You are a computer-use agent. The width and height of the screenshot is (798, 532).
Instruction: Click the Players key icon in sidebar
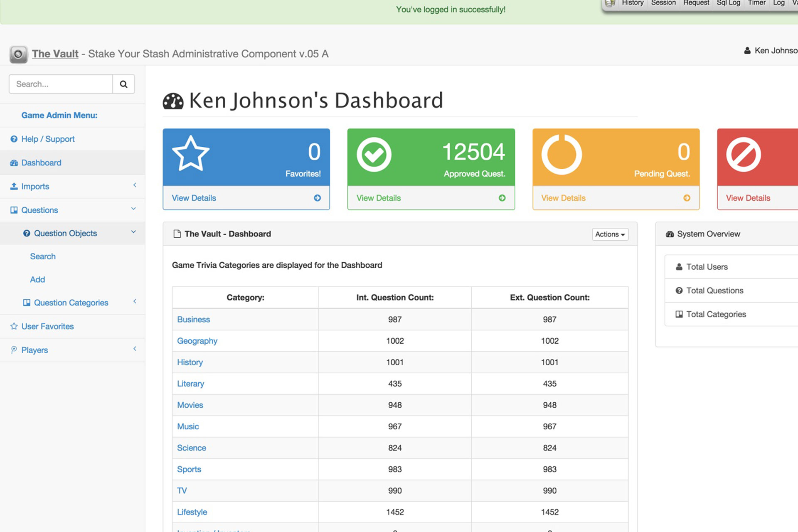coord(14,350)
